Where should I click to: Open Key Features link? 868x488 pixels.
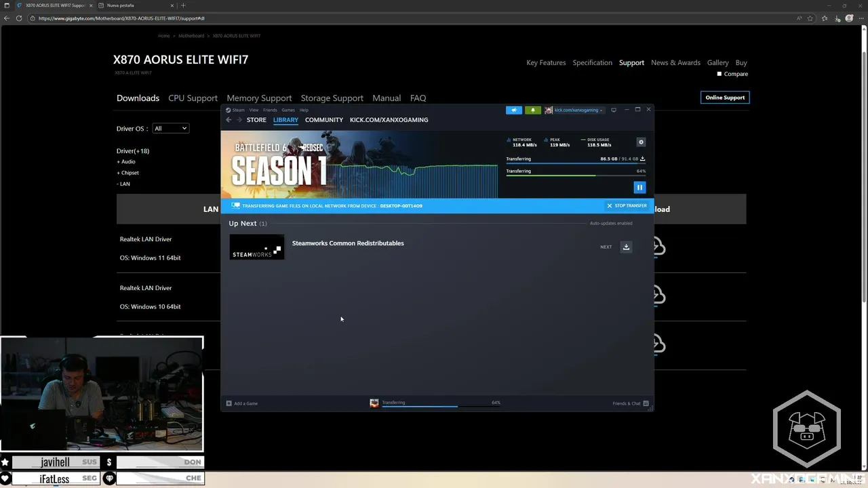(546, 62)
